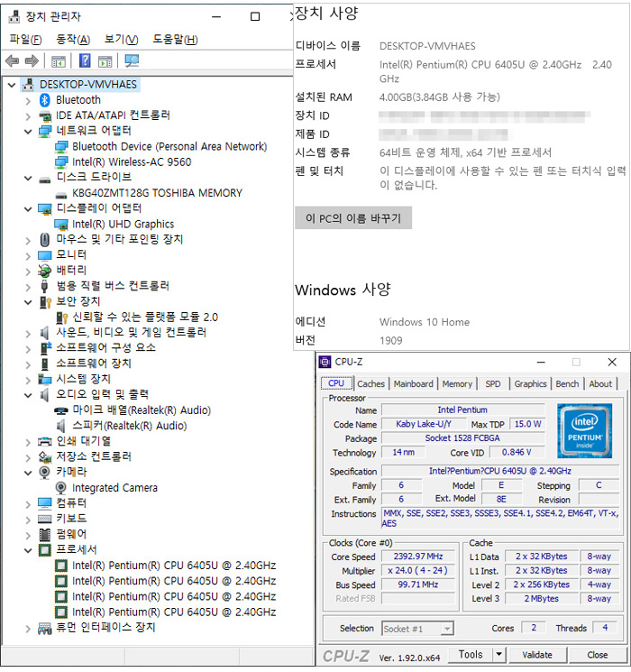Switch to the Caches tab in CPU-Z
This screenshot has width=631, height=672.
[371, 383]
